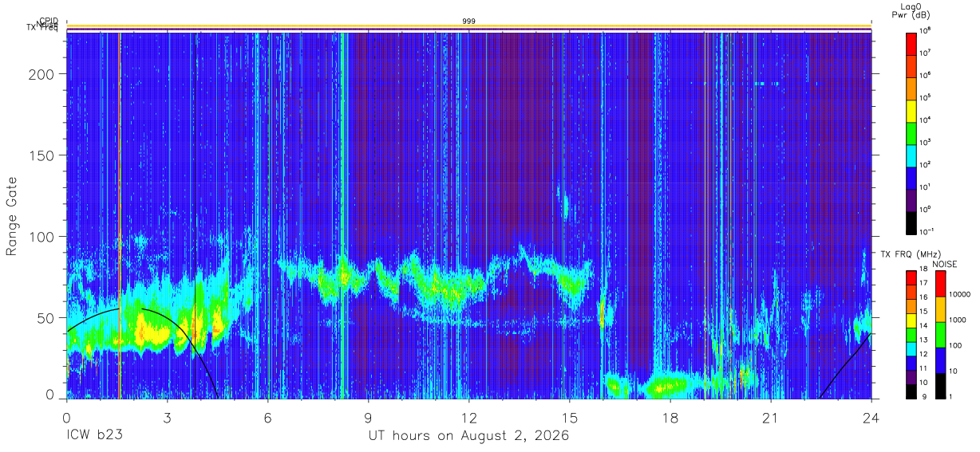This screenshot has width=980, height=452.
Task: Click the orange vertical stripe in the plot
Action: 119,215
